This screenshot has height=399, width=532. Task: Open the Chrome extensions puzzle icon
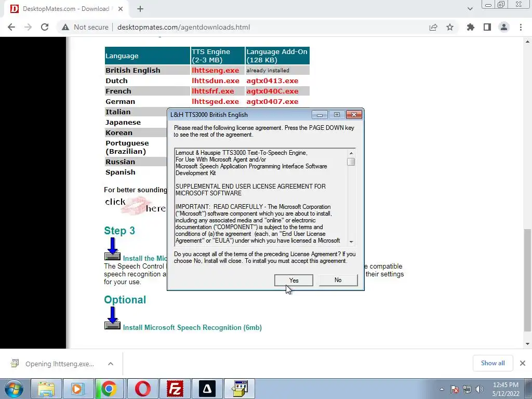470,27
